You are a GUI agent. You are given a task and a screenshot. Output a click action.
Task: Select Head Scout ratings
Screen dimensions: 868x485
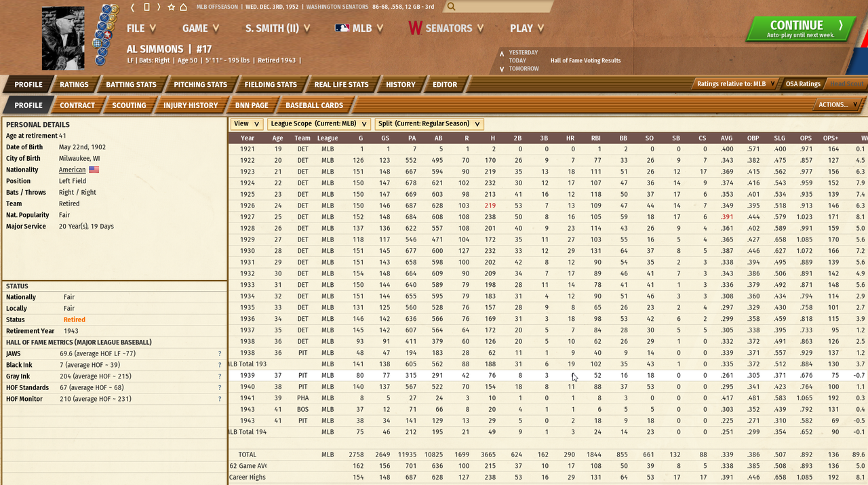[x=847, y=84]
